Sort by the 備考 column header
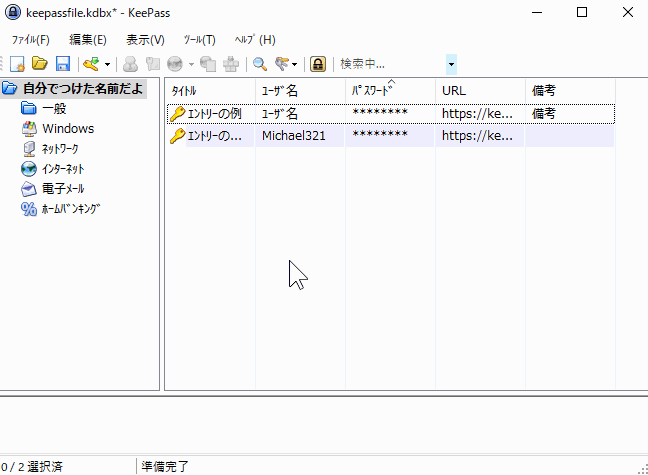The height and width of the screenshot is (475, 648). tap(571, 91)
